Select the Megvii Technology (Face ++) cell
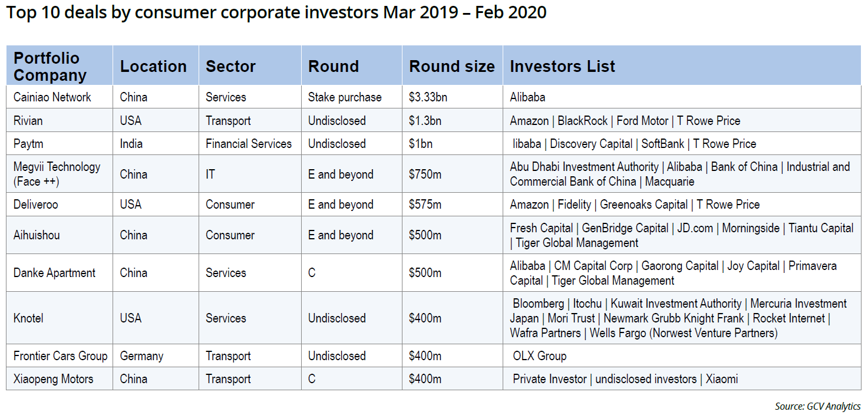Screen dimensions: 868x415 tap(57, 174)
